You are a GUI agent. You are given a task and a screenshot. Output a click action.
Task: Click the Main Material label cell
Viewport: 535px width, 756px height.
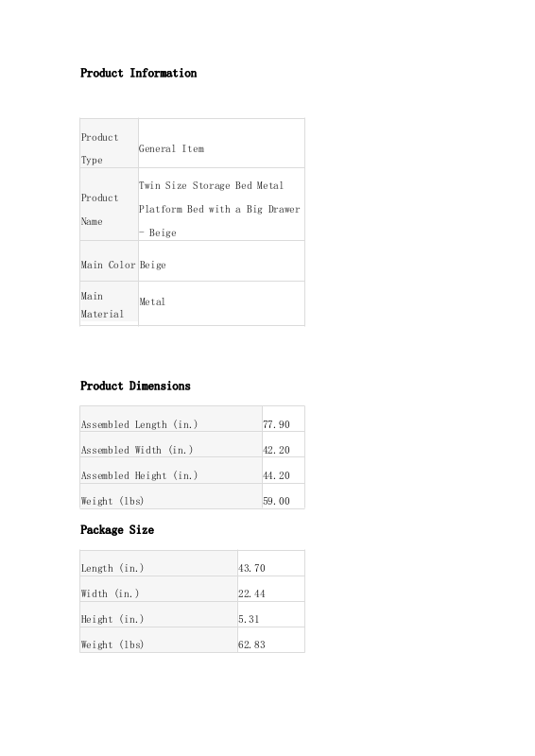coord(110,303)
